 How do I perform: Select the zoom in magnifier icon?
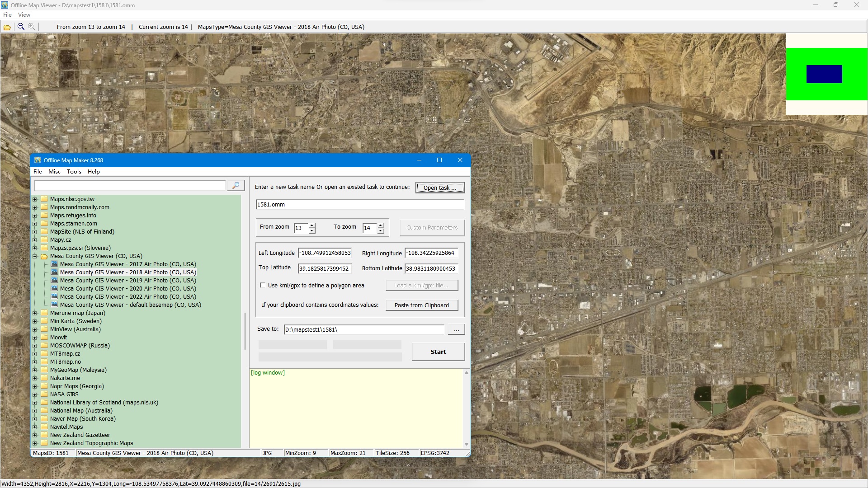31,27
